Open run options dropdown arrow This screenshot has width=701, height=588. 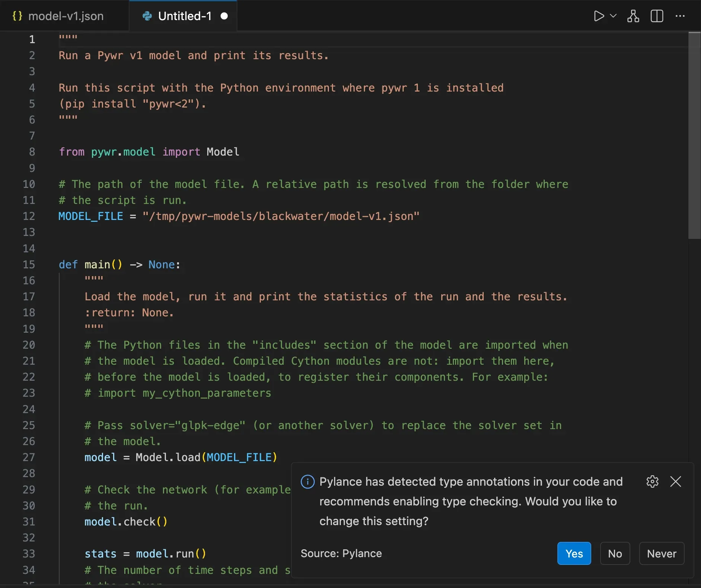[x=613, y=16]
